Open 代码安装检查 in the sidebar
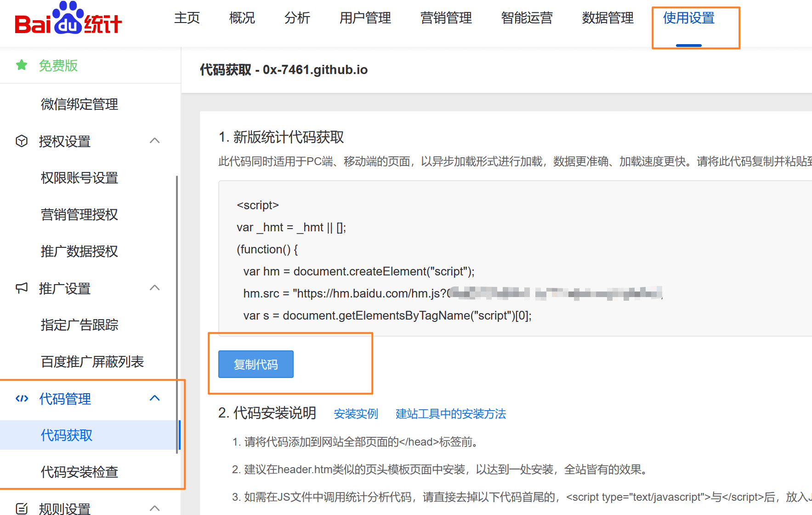Image resolution: width=812 pixels, height=515 pixels. [79, 472]
